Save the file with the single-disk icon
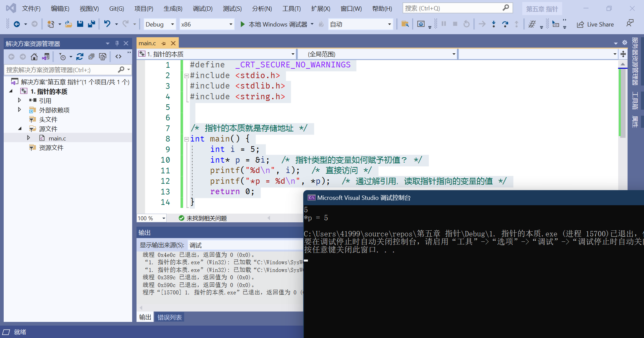The image size is (644, 338). (x=80, y=24)
